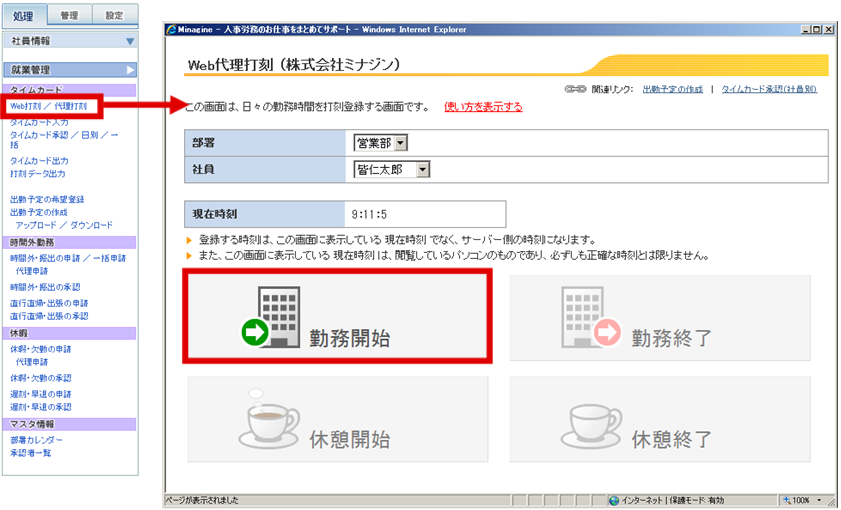This screenshot has width=841, height=510.
Task: Switch to the 管理 tab
Action: pos(69,16)
